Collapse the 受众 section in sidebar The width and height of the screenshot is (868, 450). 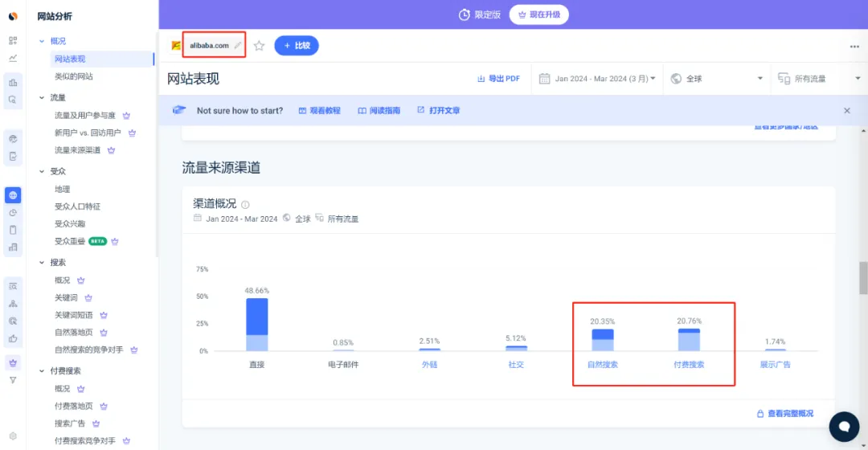[x=42, y=171]
